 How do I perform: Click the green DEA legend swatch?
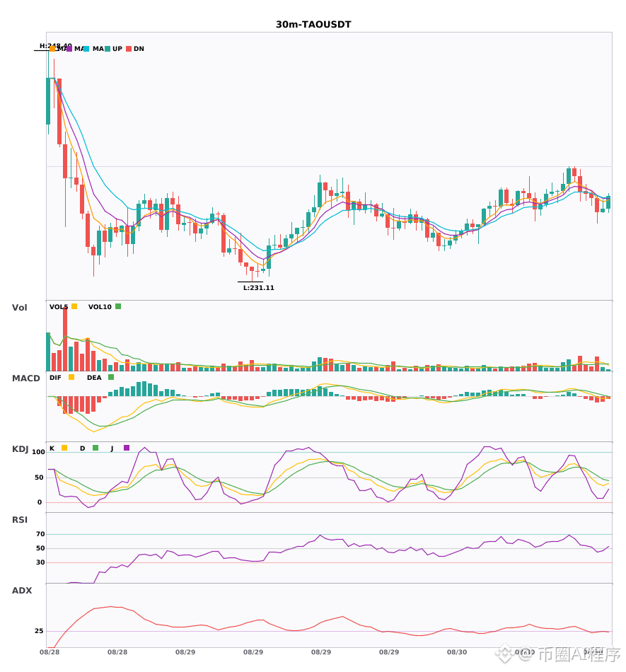(111, 377)
